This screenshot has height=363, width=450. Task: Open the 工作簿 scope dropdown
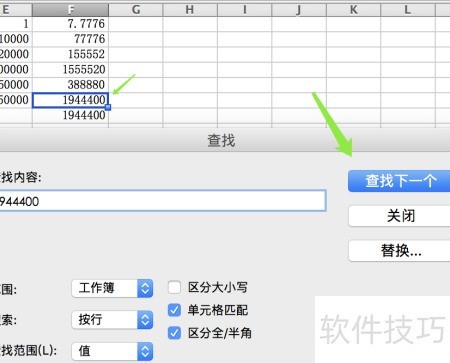112,288
